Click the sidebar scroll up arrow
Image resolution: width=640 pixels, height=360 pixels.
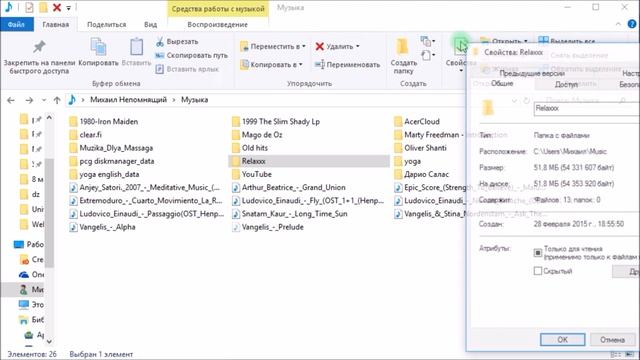coord(49,118)
